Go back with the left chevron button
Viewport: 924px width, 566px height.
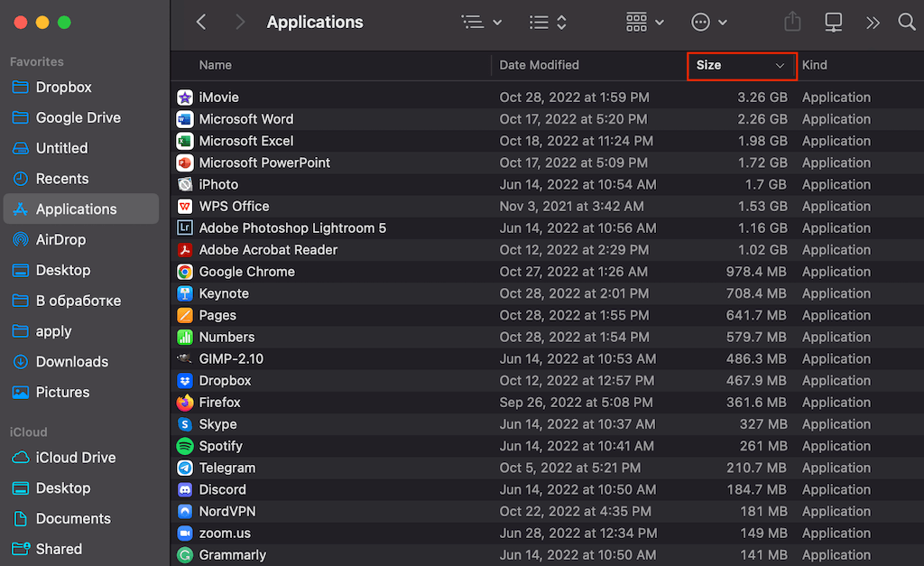tap(201, 23)
